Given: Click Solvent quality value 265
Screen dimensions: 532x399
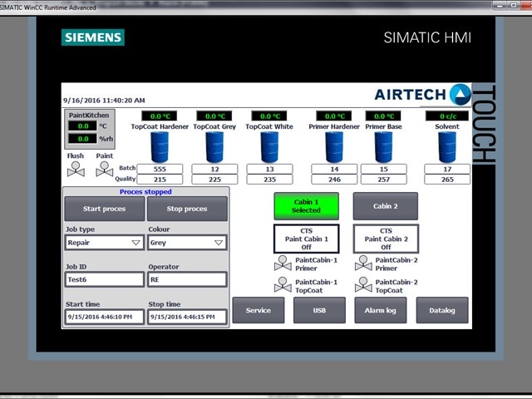Looking at the screenshot, I should [x=447, y=180].
